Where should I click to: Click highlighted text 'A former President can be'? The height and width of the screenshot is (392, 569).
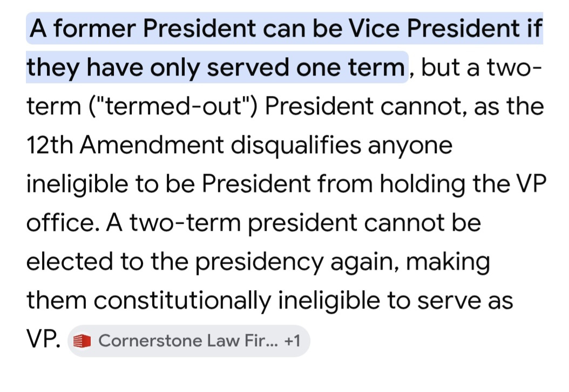coord(186,28)
